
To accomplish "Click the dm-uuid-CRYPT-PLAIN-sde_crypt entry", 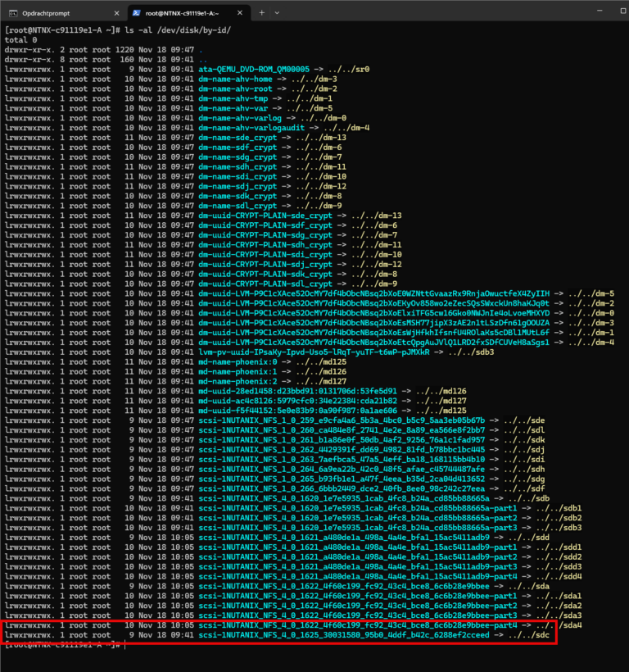I will click(265, 216).
